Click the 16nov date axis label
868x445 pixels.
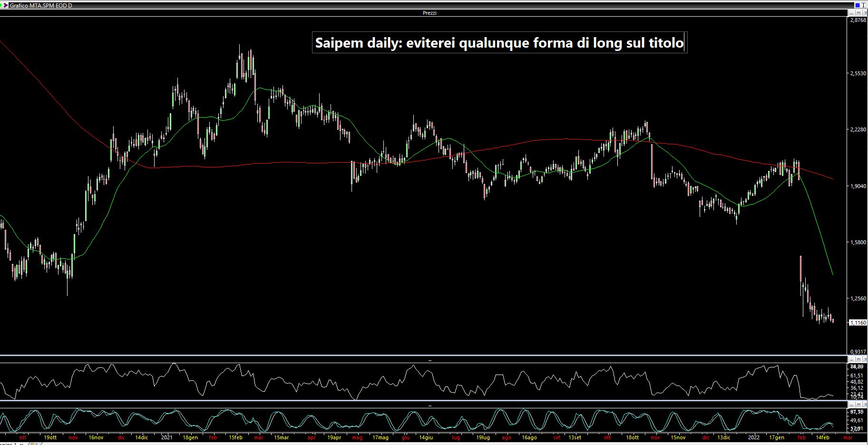pyautogui.click(x=96, y=437)
